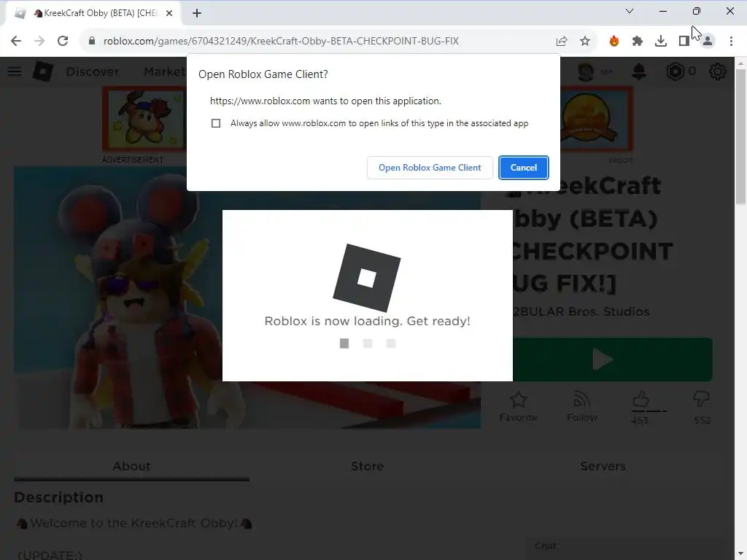Click the address bar URL
The image size is (747, 560).
[x=281, y=41]
